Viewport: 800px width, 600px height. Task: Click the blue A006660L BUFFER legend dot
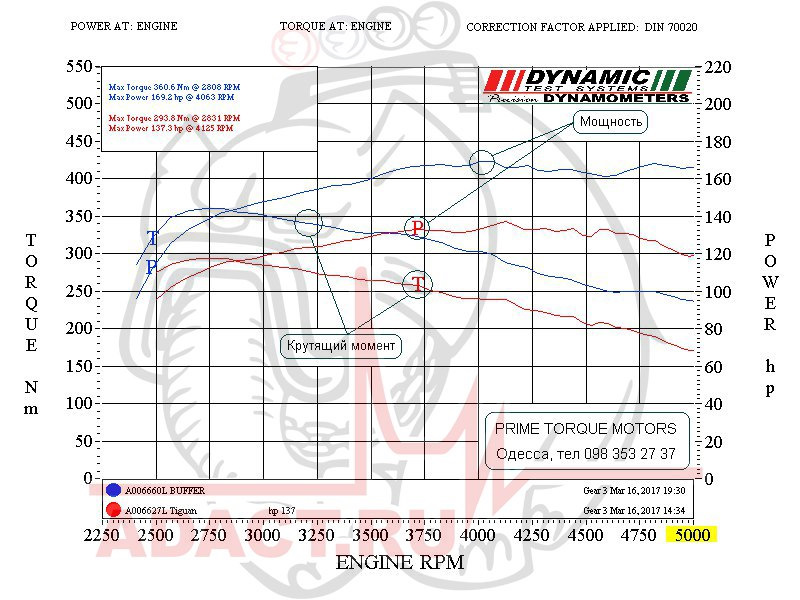[113, 490]
